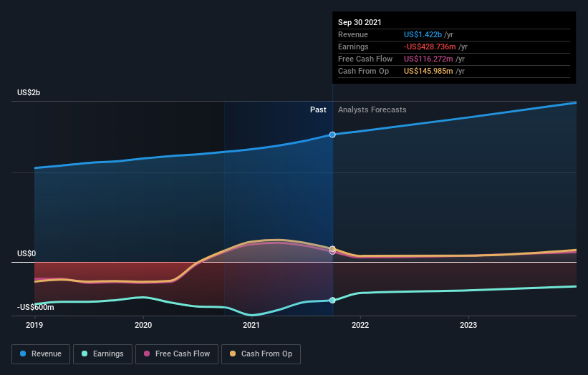The height and width of the screenshot is (375, 588).
Task: Click the tooltip Revenue row label
Action: click(353, 34)
